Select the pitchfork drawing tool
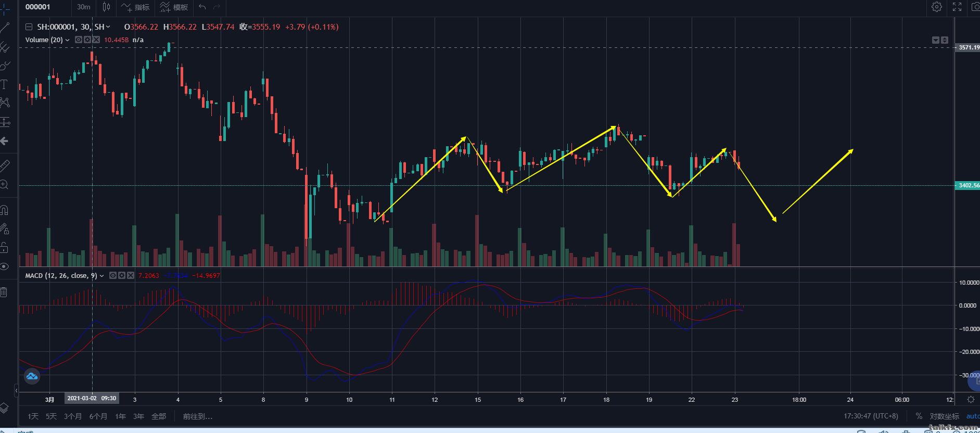980x433 pixels. [5, 47]
